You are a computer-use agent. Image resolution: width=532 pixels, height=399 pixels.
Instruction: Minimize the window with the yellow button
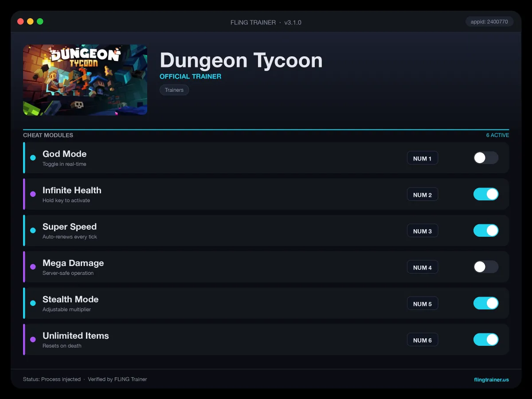click(30, 21)
